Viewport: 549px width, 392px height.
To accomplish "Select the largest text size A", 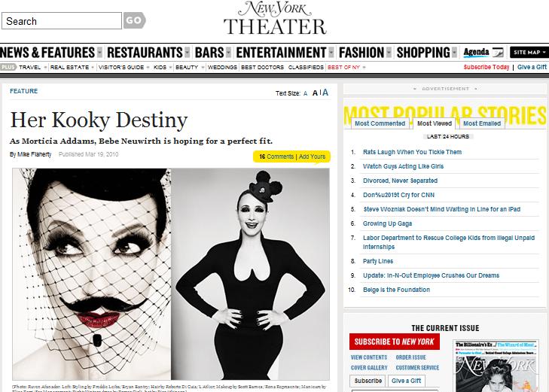I will [x=325, y=93].
